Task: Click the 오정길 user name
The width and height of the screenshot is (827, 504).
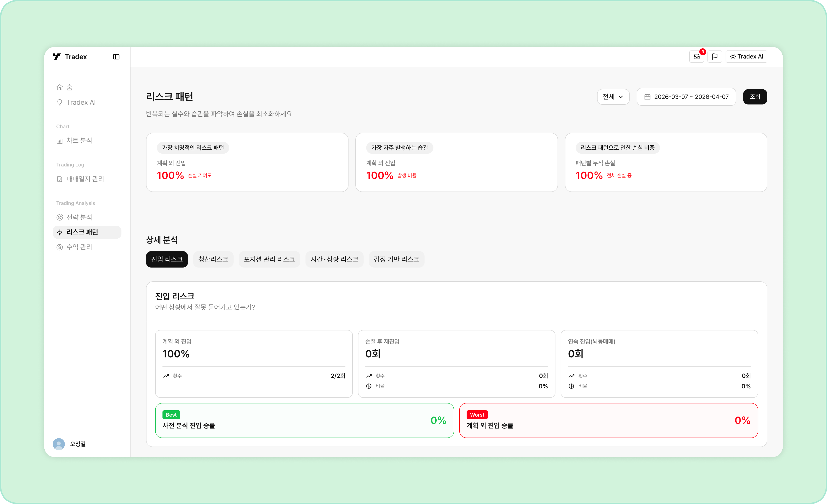Action: tap(78, 444)
